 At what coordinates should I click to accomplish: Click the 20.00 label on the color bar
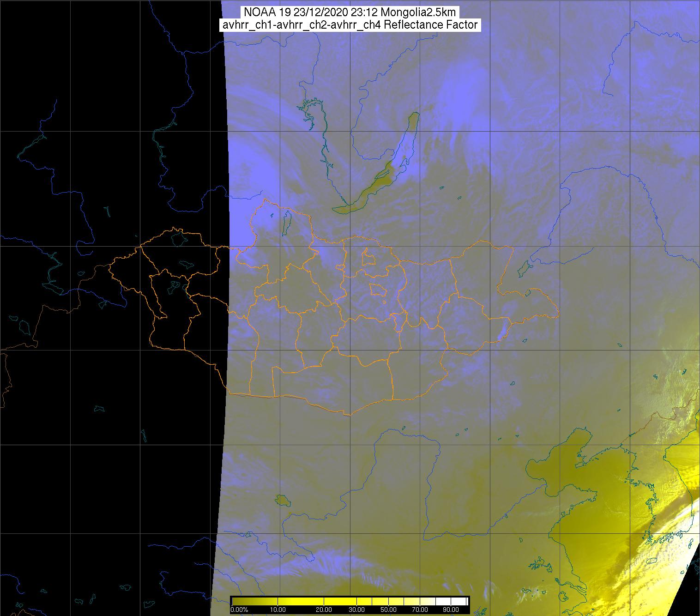click(324, 610)
